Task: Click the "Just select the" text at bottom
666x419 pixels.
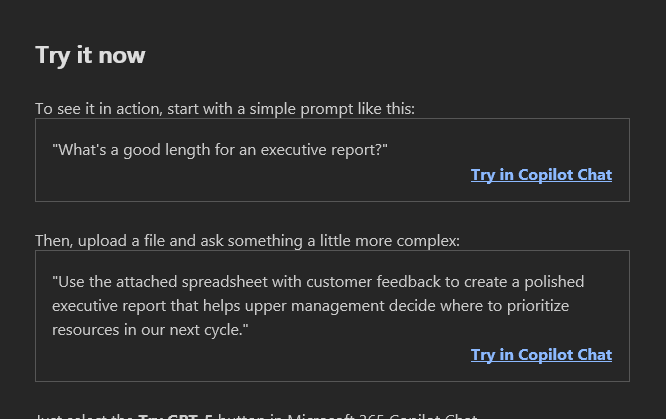Action: (84, 415)
